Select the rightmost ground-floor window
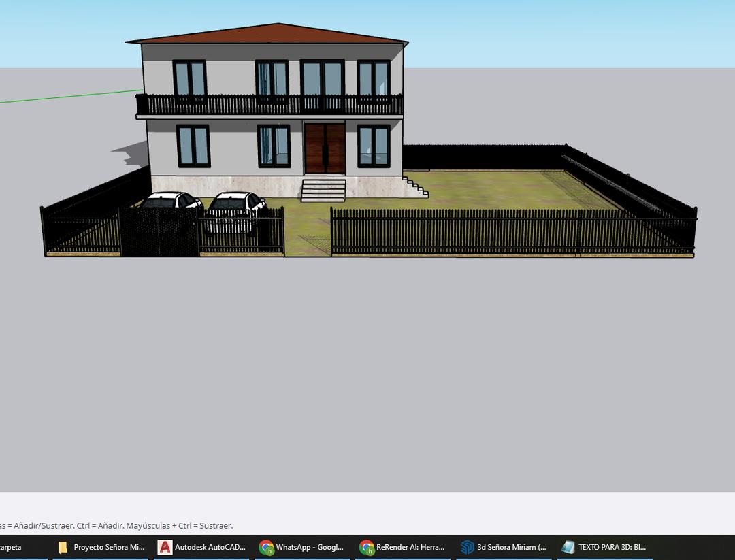Image resolution: width=735 pixels, height=560 pixels. [374, 146]
